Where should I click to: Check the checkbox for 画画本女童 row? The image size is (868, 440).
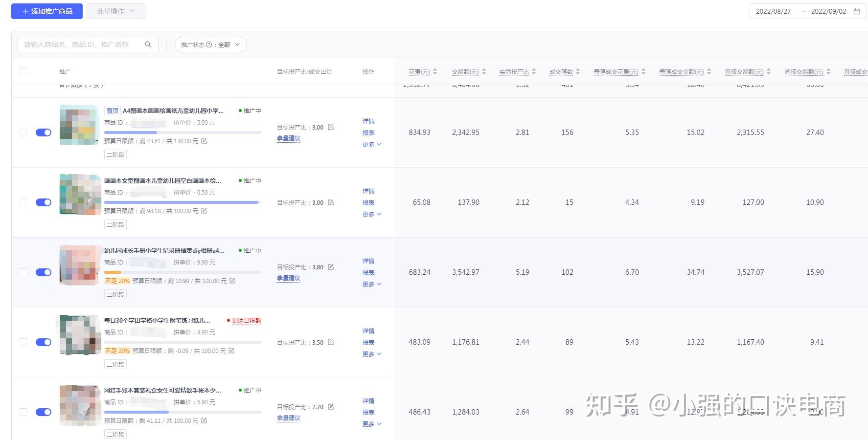coord(23,202)
